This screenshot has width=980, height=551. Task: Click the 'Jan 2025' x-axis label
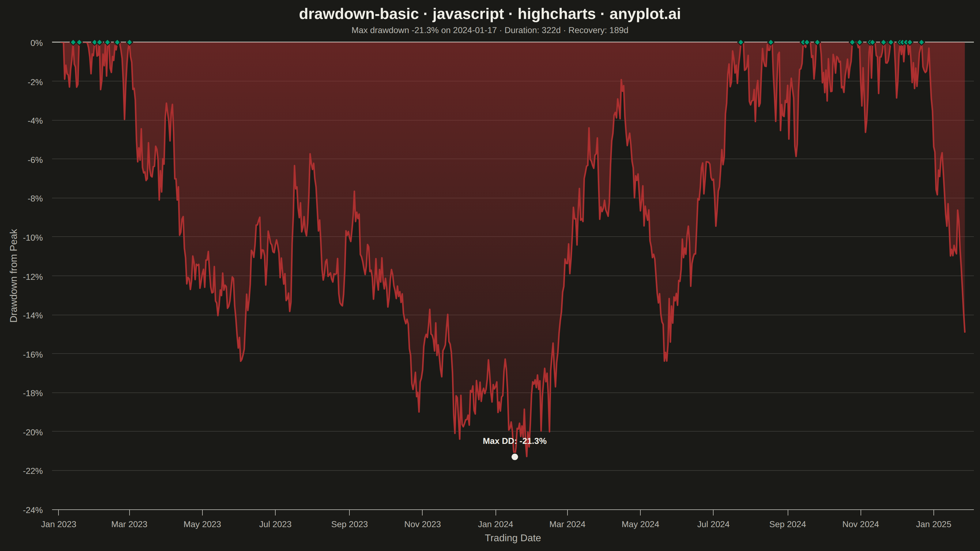[x=933, y=524]
